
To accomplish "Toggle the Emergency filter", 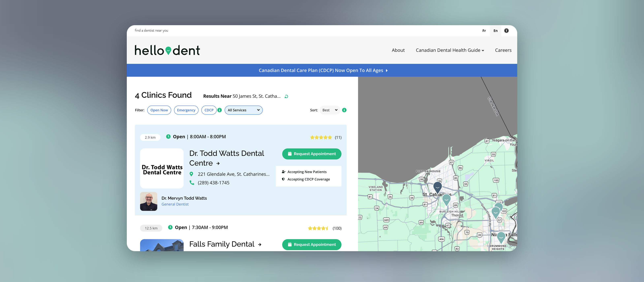I will (186, 110).
